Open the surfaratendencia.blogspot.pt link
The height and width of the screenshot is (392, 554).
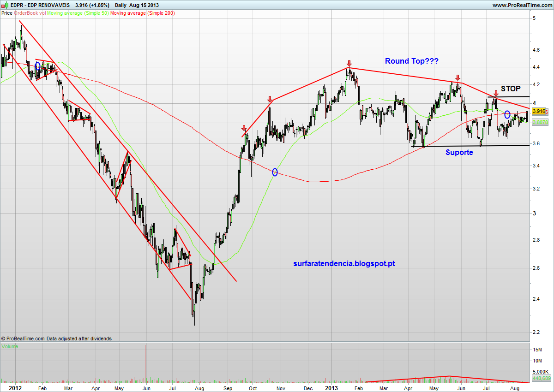click(344, 264)
